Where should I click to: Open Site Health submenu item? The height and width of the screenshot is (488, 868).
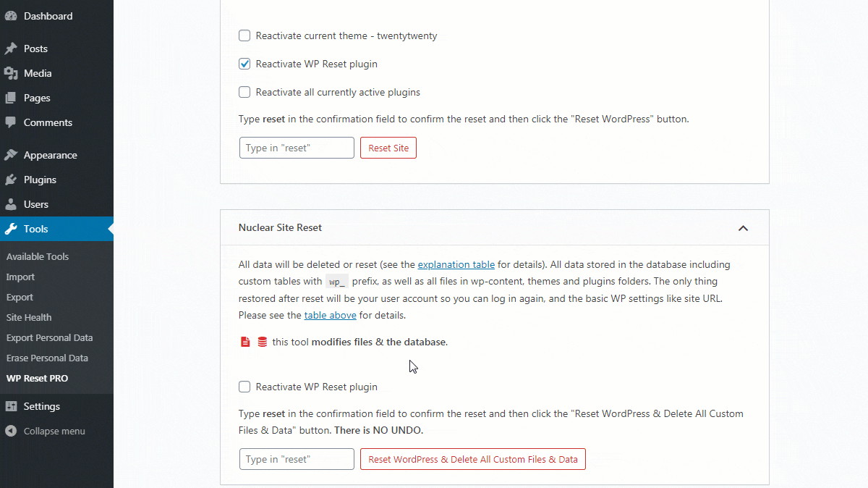pos(29,317)
